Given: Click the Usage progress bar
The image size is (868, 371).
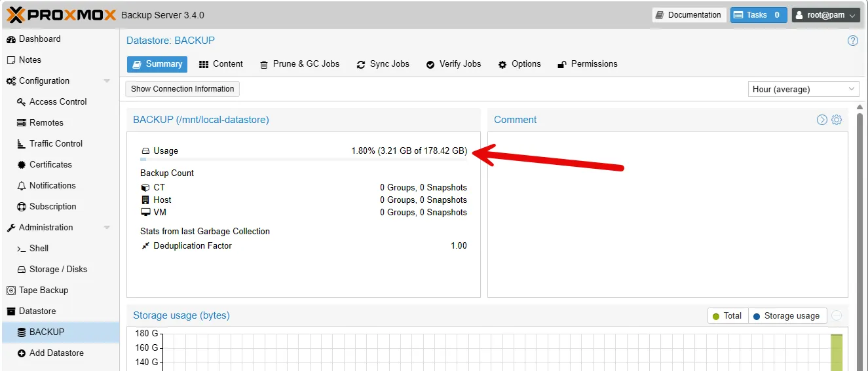Looking at the screenshot, I should [303, 159].
